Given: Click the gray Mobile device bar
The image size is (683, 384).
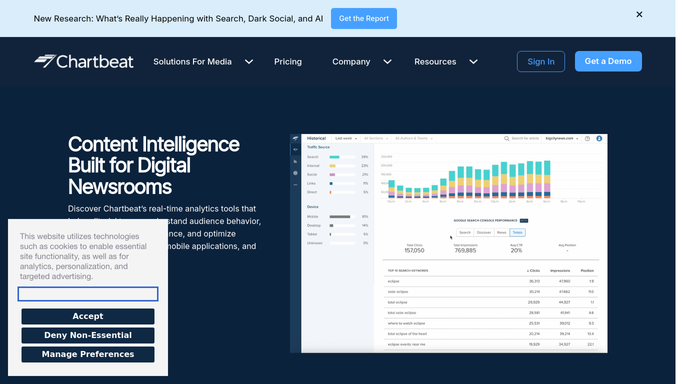Looking at the screenshot, I should 340,217.
